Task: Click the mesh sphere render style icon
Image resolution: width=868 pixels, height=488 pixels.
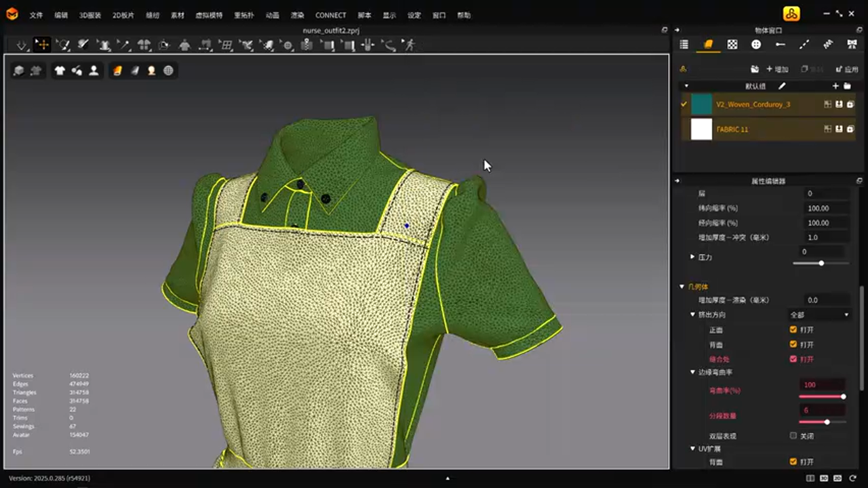Action: pos(168,70)
